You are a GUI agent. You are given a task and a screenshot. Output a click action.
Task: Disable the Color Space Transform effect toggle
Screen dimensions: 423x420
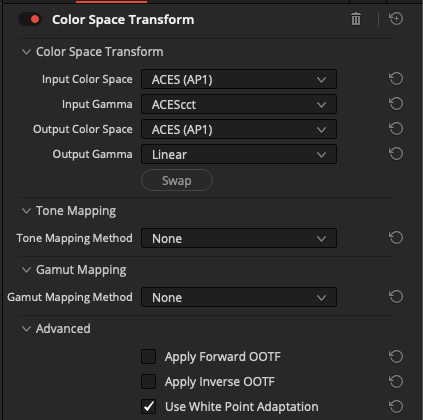point(30,19)
